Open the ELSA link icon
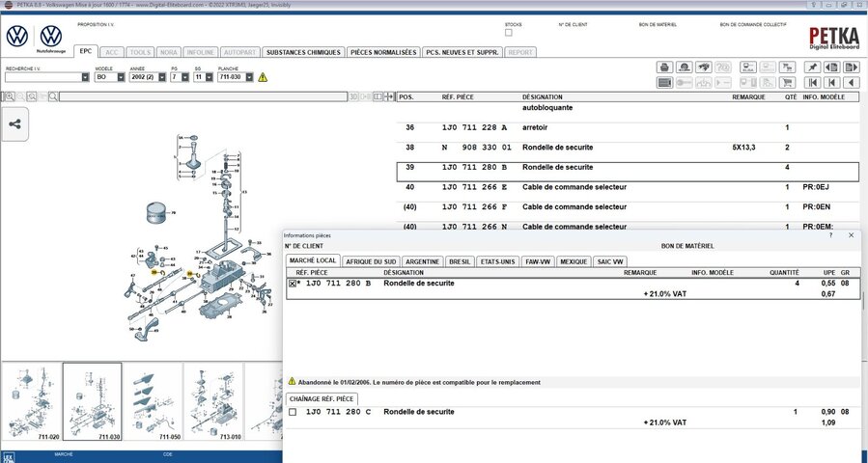The height and width of the screenshot is (463, 868). click(748, 67)
